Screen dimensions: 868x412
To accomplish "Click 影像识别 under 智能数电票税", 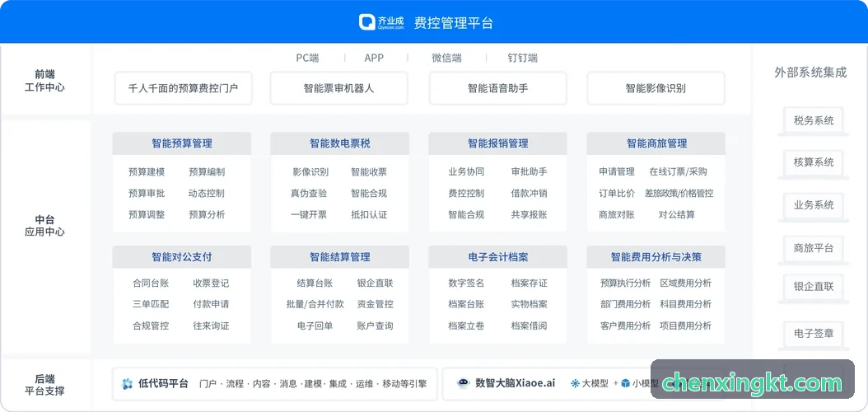I will [x=310, y=171].
